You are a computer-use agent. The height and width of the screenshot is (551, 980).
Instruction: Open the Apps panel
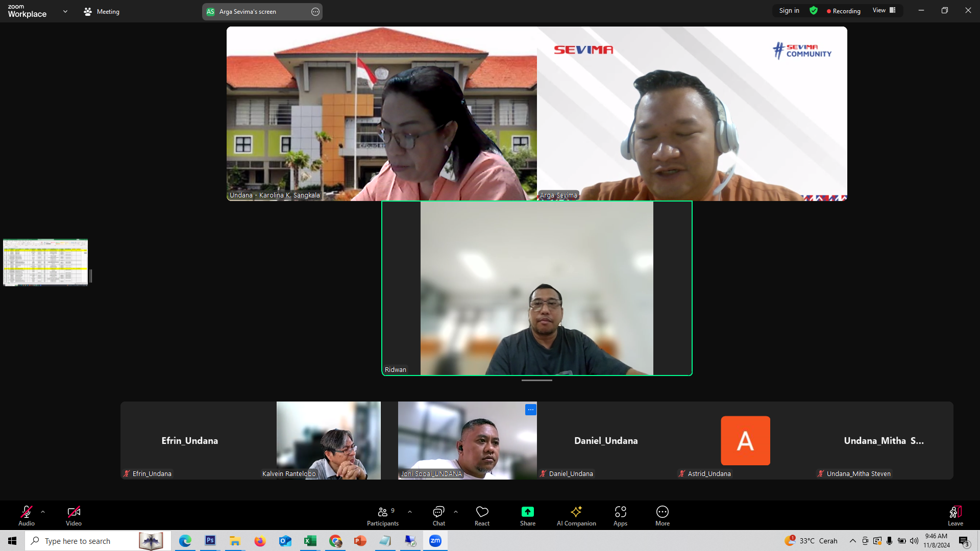coord(620,515)
